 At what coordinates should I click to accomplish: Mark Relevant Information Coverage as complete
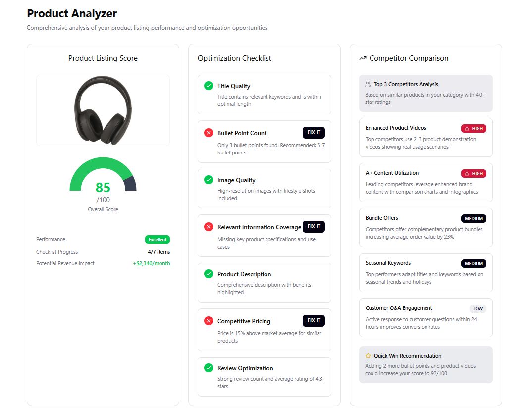coord(208,226)
